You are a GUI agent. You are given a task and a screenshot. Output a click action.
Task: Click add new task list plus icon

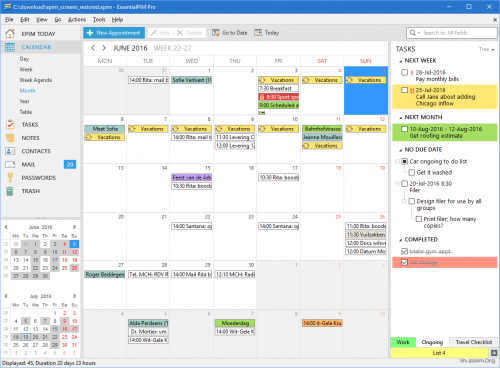[x=494, y=353]
